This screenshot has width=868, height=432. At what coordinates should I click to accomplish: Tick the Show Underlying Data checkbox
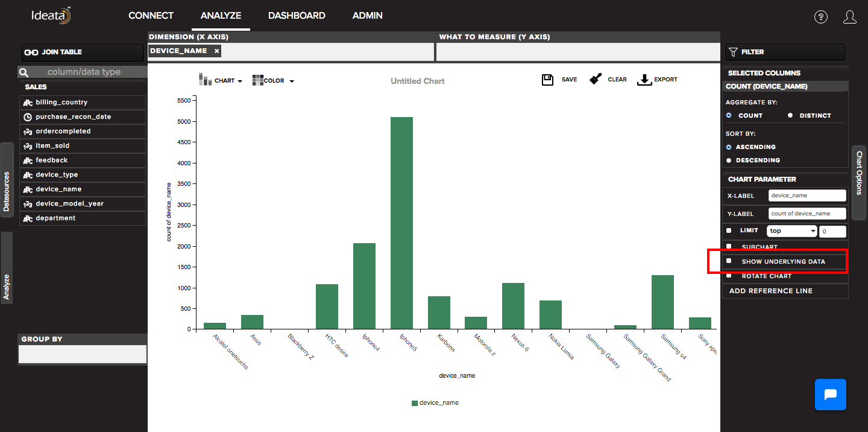(x=729, y=261)
